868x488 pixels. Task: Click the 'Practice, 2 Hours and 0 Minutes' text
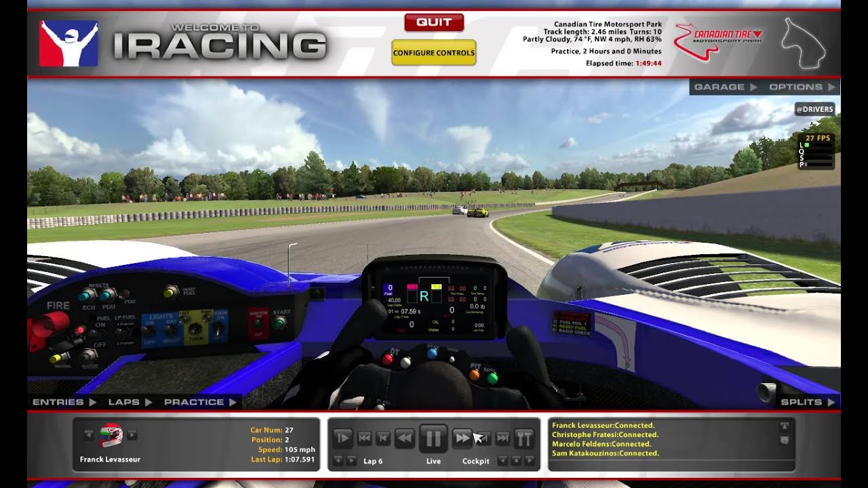pos(606,51)
